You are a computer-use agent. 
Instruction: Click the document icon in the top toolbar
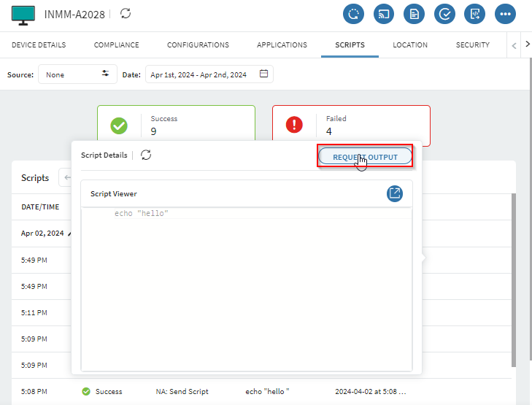click(415, 14)
